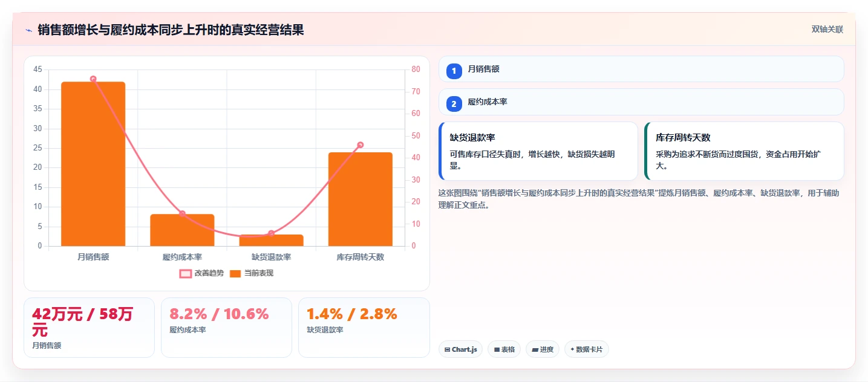Click the number 1 badge icon
Viewport: 868px width, 382px height.
[454, 71]
